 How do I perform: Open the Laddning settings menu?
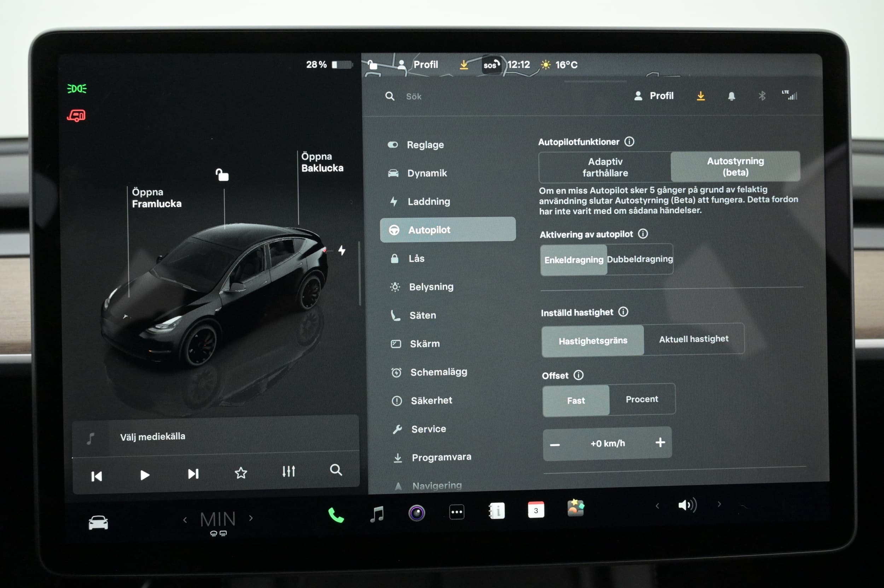pyautogui.click(x=429, y=202)
